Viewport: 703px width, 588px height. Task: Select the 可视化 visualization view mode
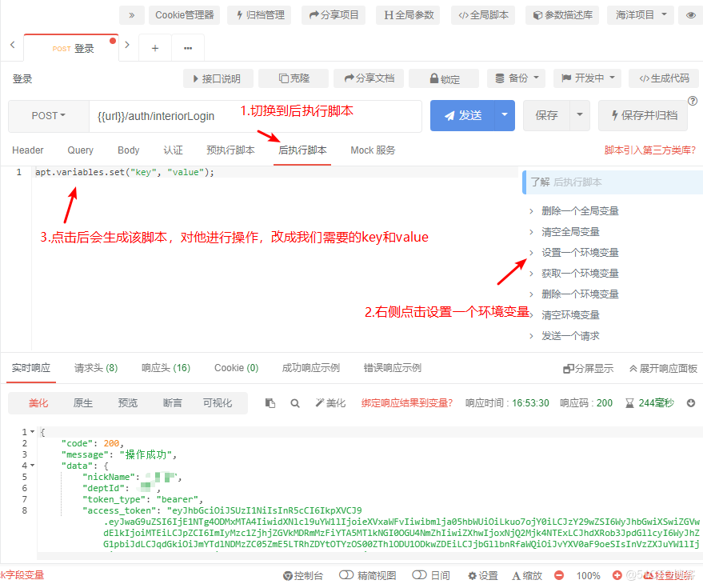[218, 403]
